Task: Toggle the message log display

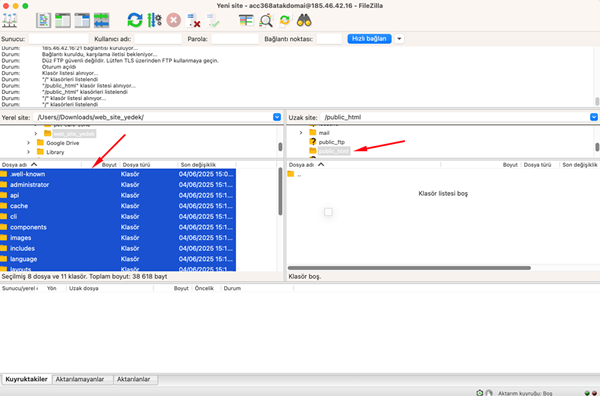Action: [x=44, y=20]
